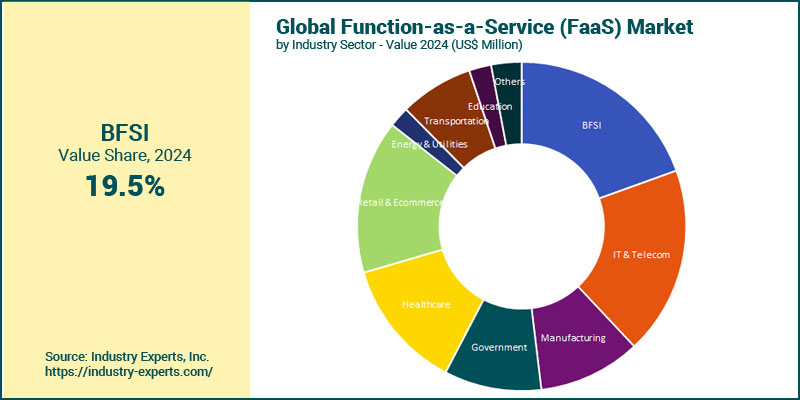Click the Value Share, 2024 caption
Viewport: 800px width, 400px height.
pos(124,156)
